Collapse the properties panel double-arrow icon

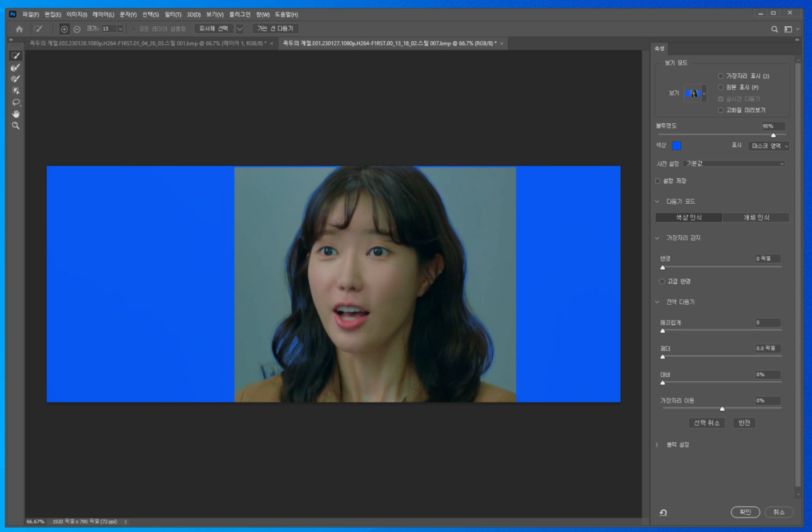798,41
